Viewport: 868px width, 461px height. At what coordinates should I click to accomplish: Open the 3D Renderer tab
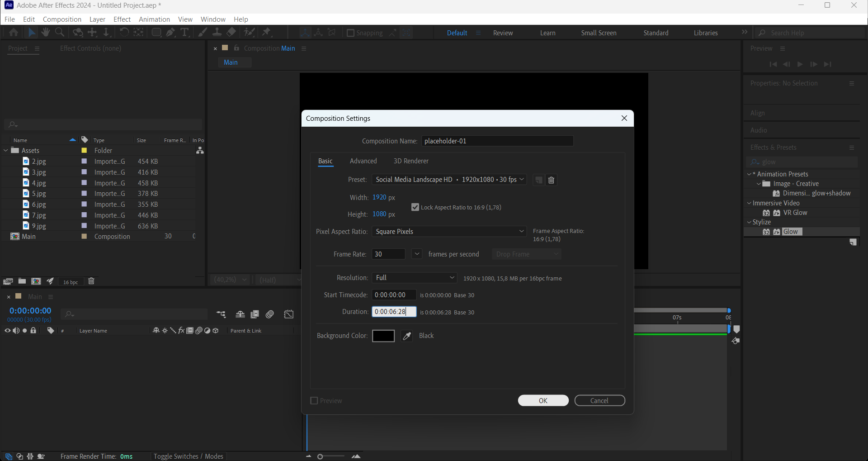point(410,161)
